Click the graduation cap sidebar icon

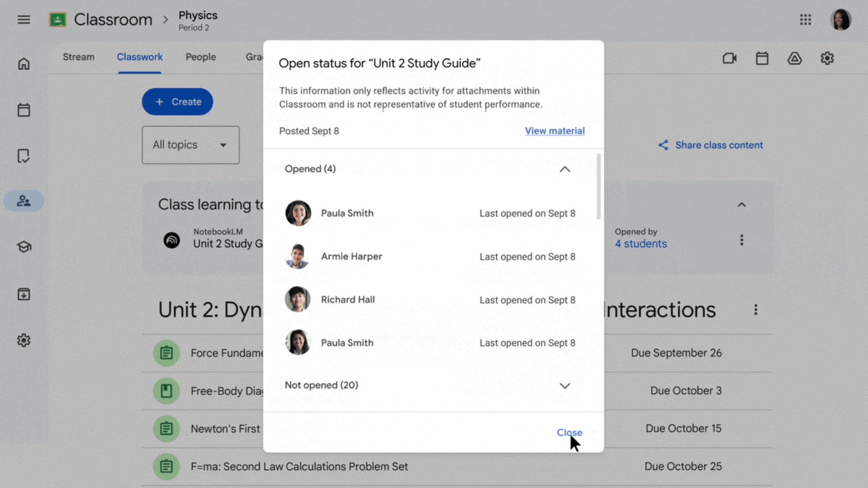[x=24, y=247]
